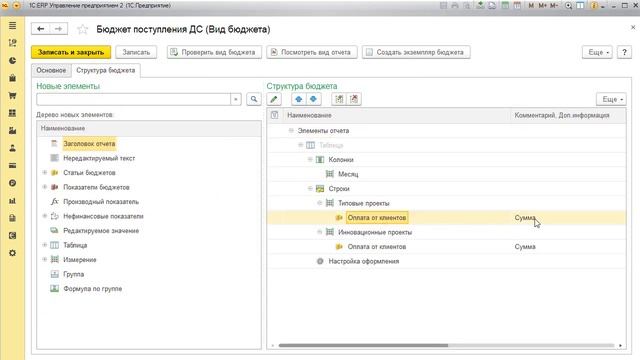Image resolution: width=640 pixels, height=360 pixels.
Task: Expand the Статьи бюджетов node
Action: (44, 173)
